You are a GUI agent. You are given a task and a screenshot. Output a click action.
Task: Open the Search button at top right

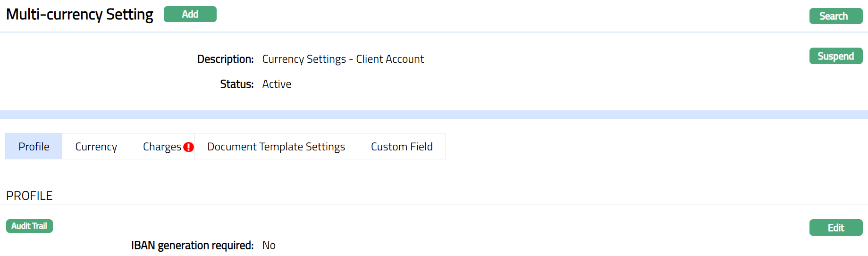point(835,16)
